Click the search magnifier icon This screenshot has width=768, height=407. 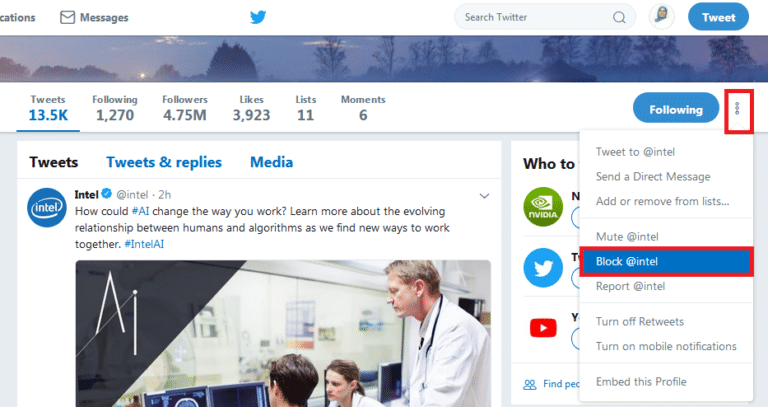coord(619,18)
